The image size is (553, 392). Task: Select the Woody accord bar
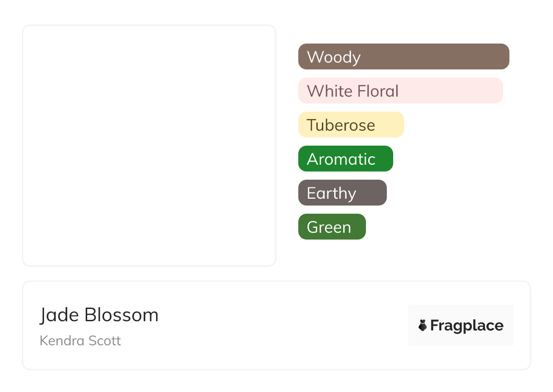(404, 57)
